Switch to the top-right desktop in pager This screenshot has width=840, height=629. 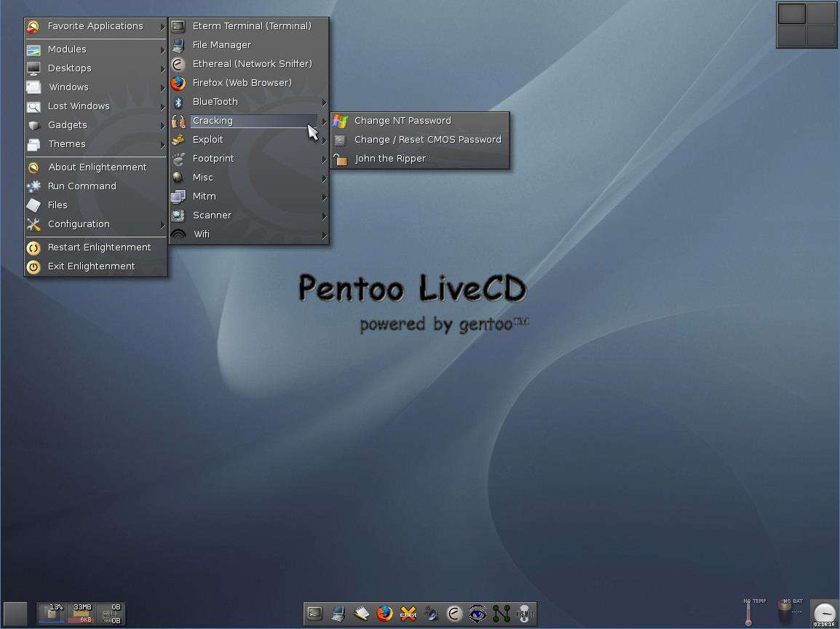click(x=821, y=14)
